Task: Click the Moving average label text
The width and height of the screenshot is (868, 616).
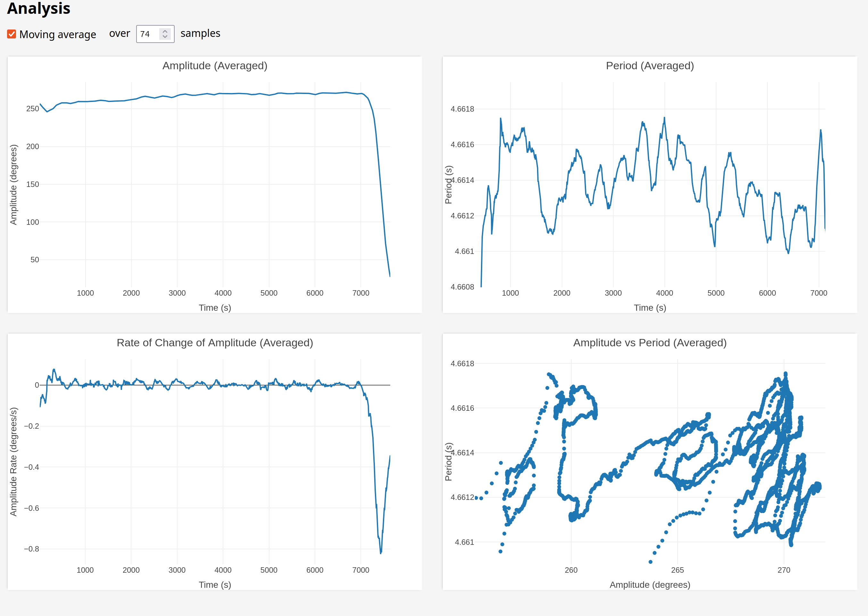Action: click(58, 35)
